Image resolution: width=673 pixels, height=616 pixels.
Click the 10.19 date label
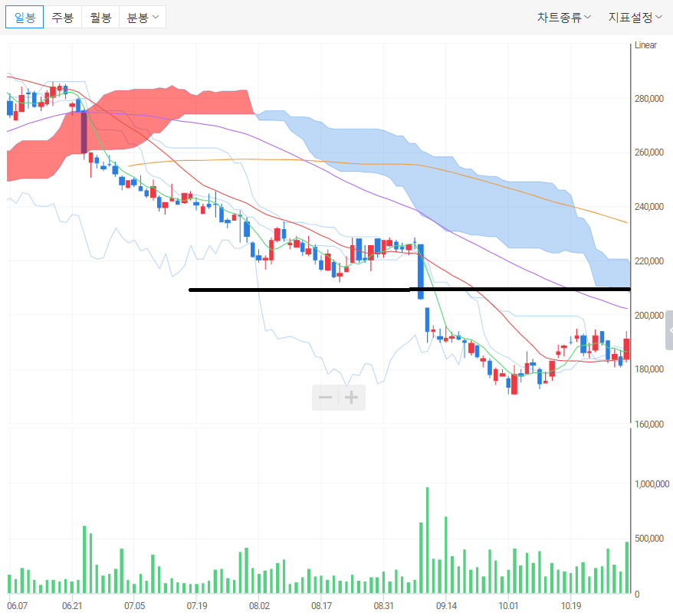(x=571, y=606)
